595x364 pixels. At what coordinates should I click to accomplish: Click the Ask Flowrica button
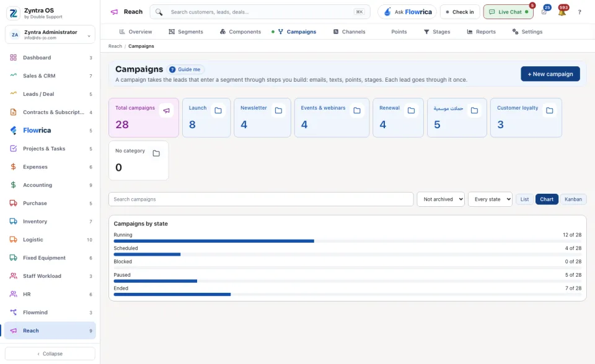tap(407, 12)
